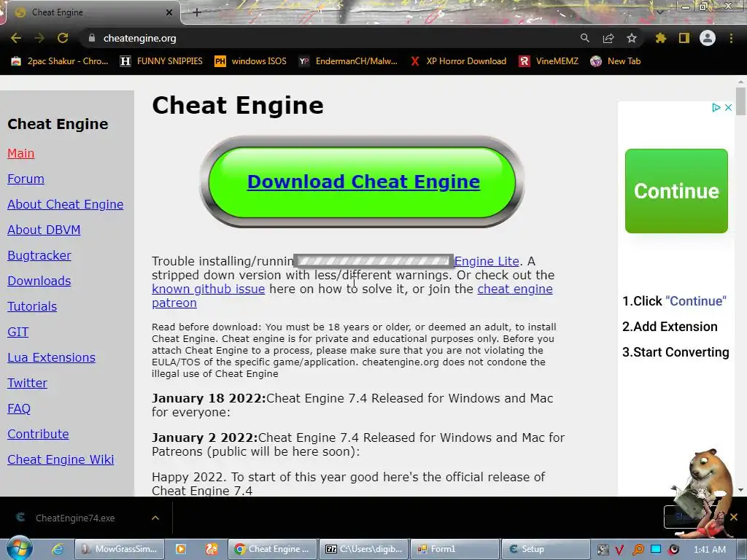Image resolution: width=747 pixels, height=560 pixels.
Task: Open the New Tab bookmark
Action: click(x=616, y=61)
